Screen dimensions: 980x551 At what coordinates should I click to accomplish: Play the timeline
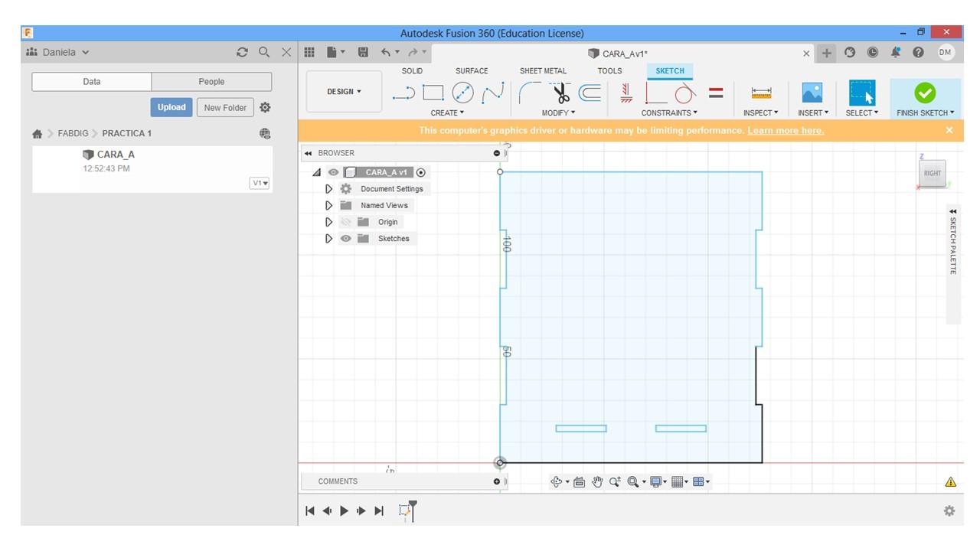pos(344,511)
